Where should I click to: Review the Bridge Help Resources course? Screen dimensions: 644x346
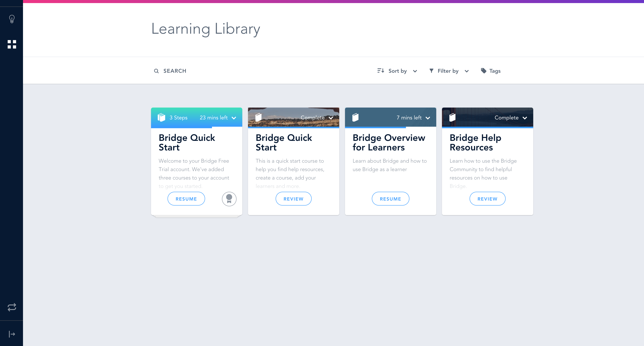click(487, 199)
